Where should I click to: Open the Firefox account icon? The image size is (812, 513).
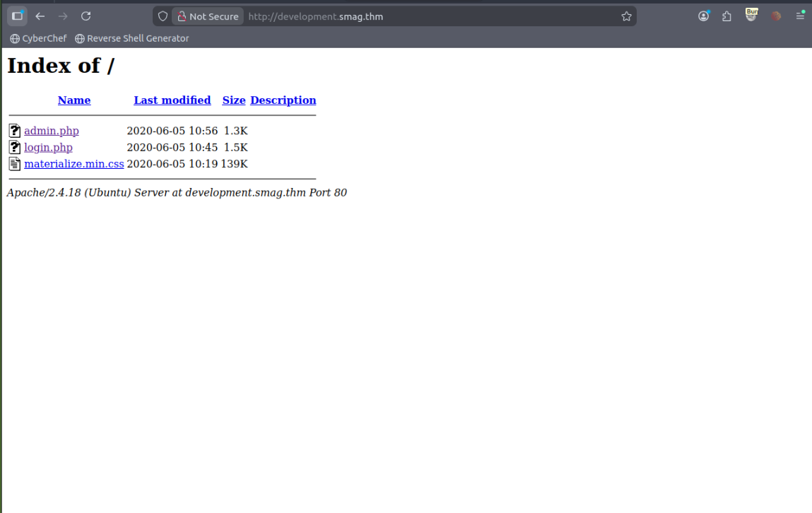click(704, 16)
